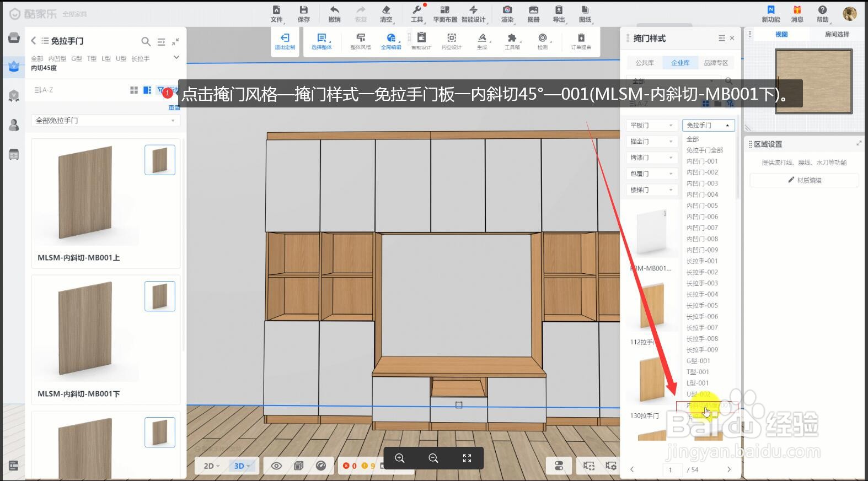Image resolution: width=868 pixels, height=481 pixels.
Task: Switch to the 房间选择 tab
Action: point(837,34)
